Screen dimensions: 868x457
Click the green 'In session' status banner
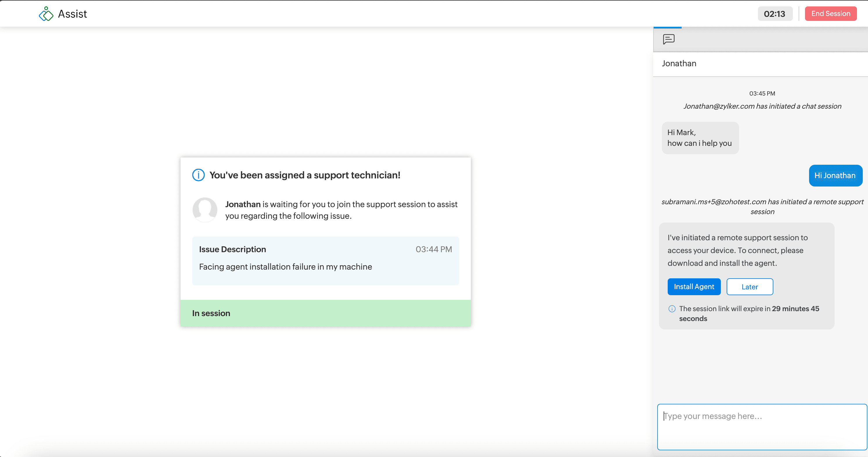click(325, 313)
